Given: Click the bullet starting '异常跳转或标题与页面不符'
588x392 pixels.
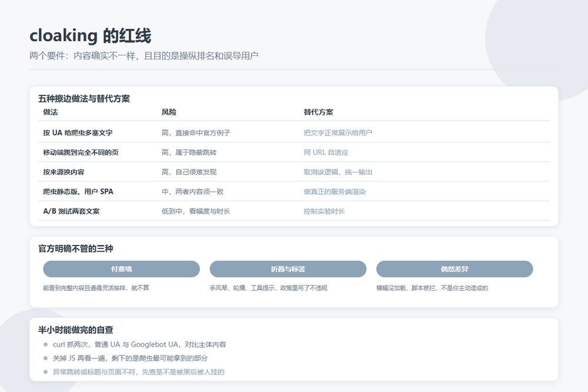Looking at the screenshot, I should 138,372.
